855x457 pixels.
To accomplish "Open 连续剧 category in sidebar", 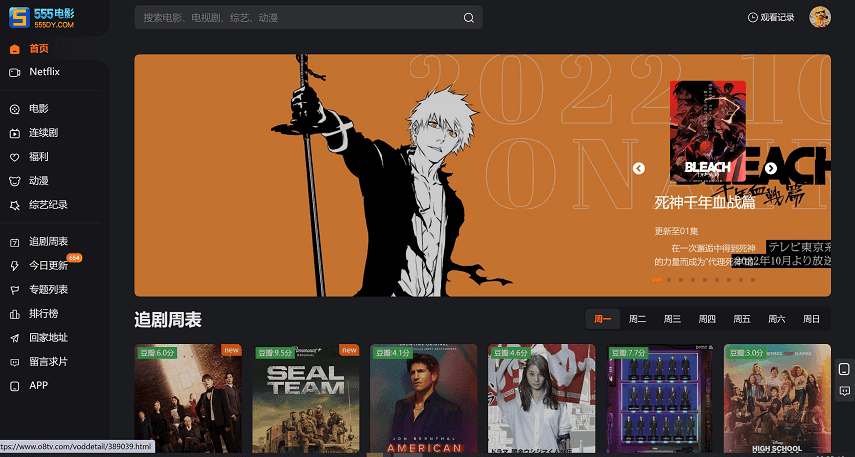I will tap(43, 132).
